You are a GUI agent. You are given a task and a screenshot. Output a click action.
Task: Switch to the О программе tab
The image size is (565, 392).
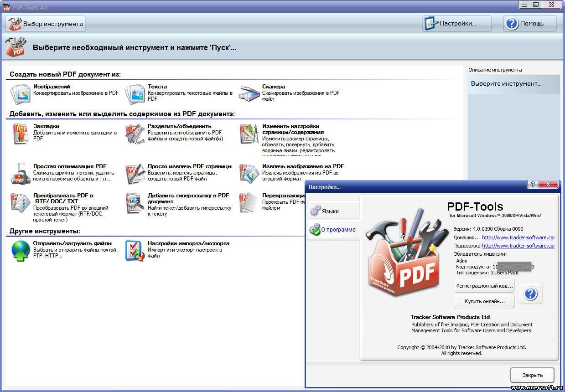point(334,230)
